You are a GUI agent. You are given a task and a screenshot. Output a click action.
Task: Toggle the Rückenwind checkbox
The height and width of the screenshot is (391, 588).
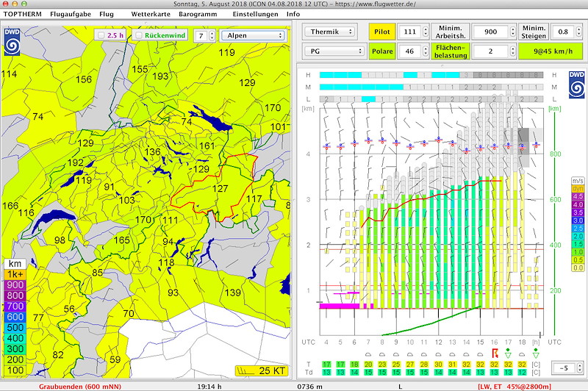tap(139, 35)
